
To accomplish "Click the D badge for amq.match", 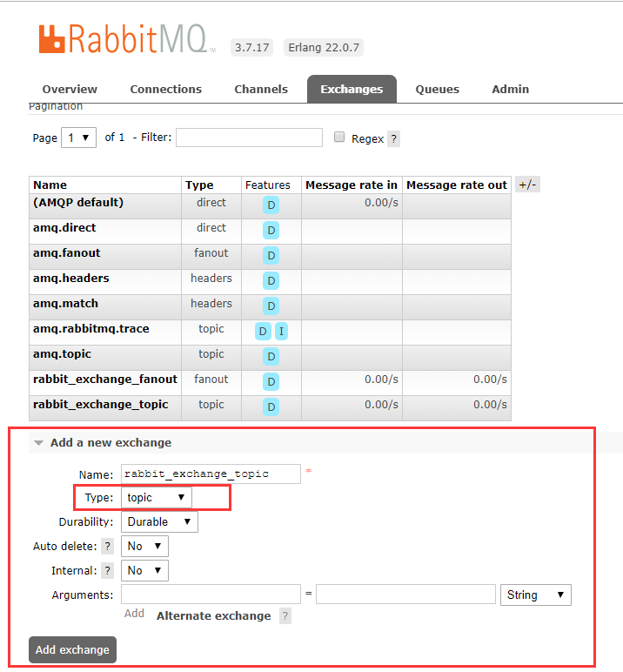I will click(271, 306).
